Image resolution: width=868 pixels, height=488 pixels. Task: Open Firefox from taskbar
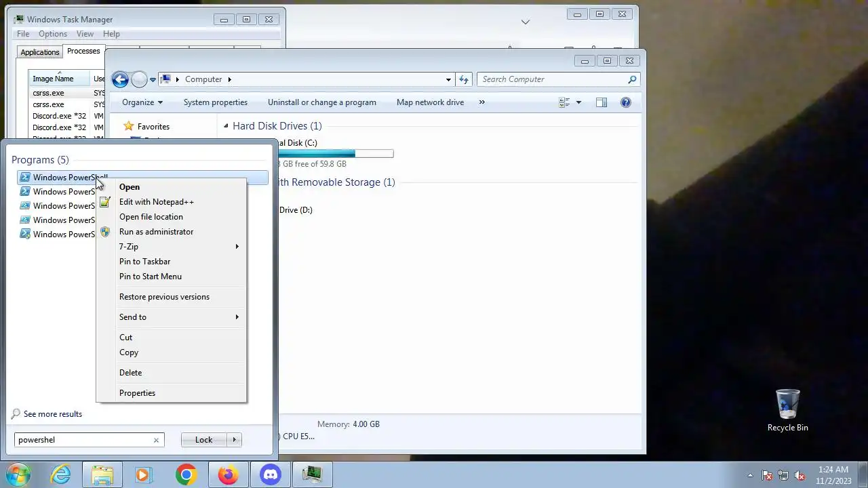click(x=228, y=475)
